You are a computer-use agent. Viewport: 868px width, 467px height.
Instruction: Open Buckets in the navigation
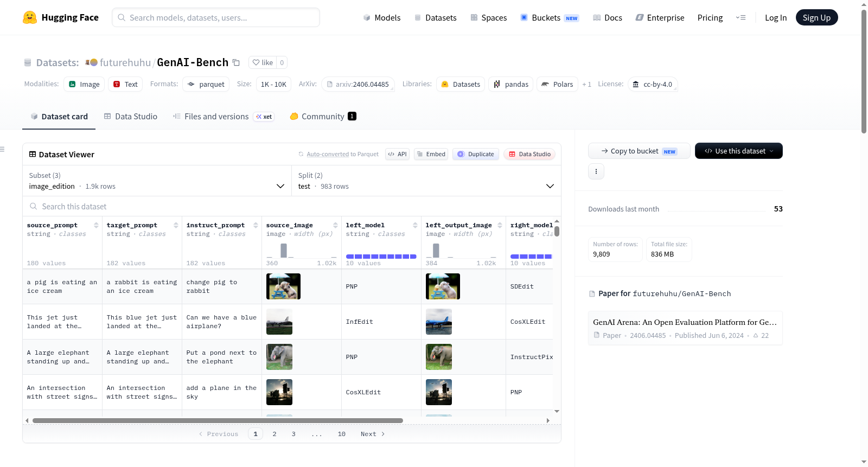tap(550, 17)
